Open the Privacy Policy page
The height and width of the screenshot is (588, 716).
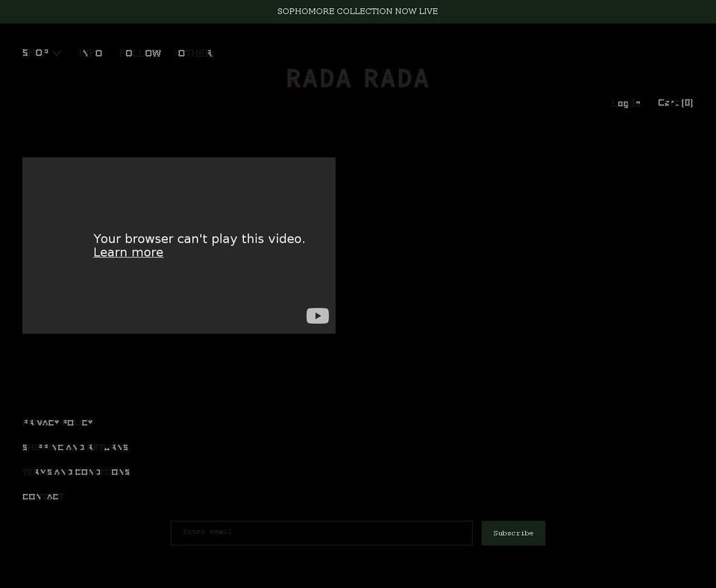(57, 422)
